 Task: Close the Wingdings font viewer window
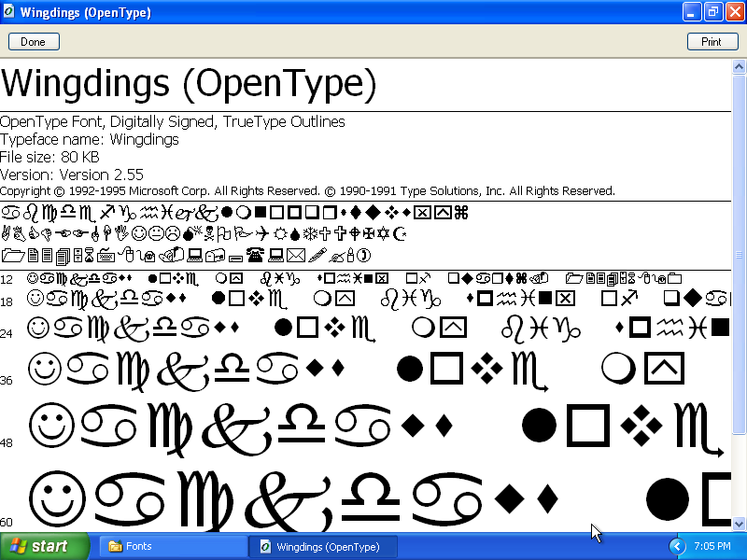pos(735,12)
